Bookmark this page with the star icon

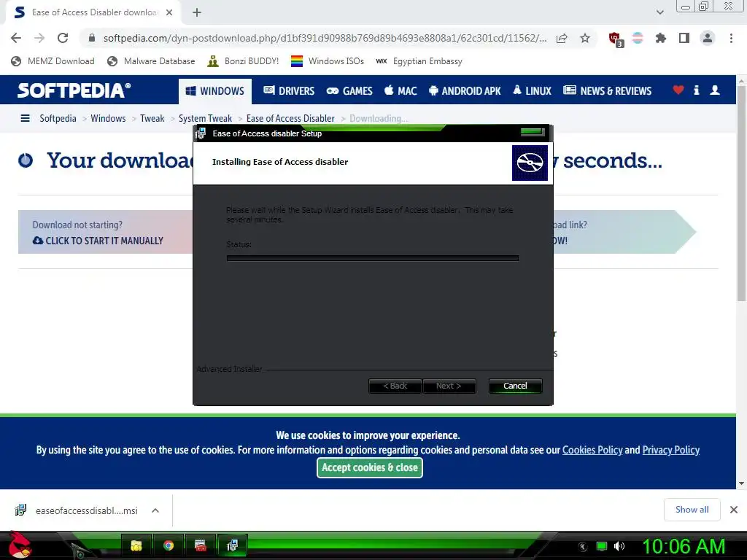click(585, 38)
